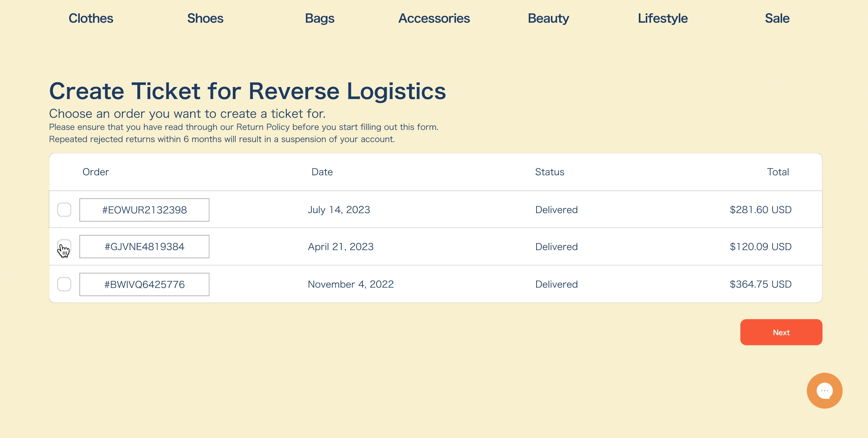Viewport: 868px width, 438px height.
Task: Open the Bags navigation item
Action: click(x=319, y=18)
